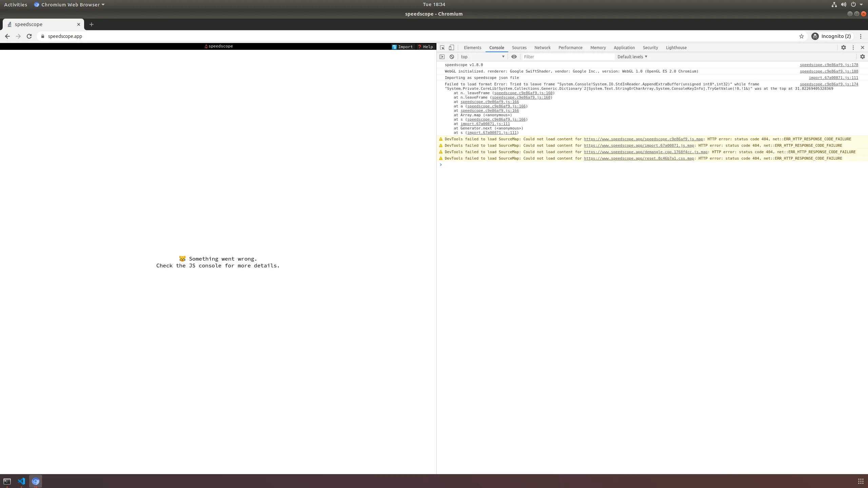Reload the speedscope.app page
The width and height of the screenshot is (868, 488).
click(x=29, y=36)
